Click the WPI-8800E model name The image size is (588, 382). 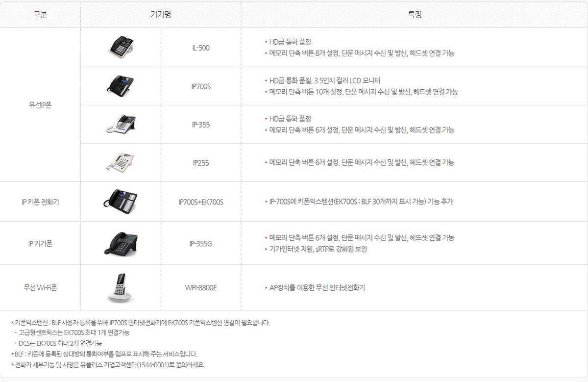(x=201, y=288)
